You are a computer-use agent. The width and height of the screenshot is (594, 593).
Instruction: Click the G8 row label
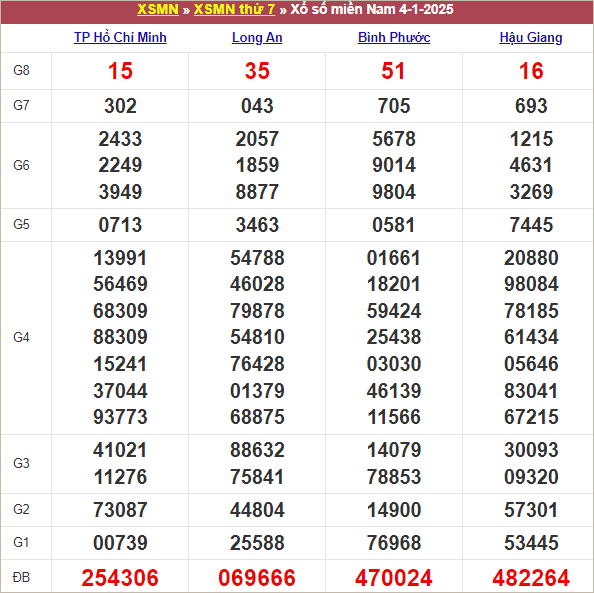(21, 70)
